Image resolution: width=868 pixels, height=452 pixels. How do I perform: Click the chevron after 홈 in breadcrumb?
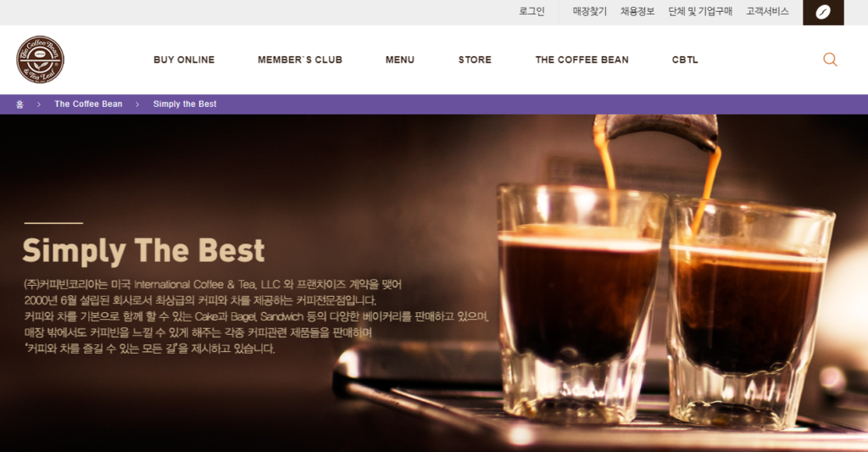click(x=39, y=104)
